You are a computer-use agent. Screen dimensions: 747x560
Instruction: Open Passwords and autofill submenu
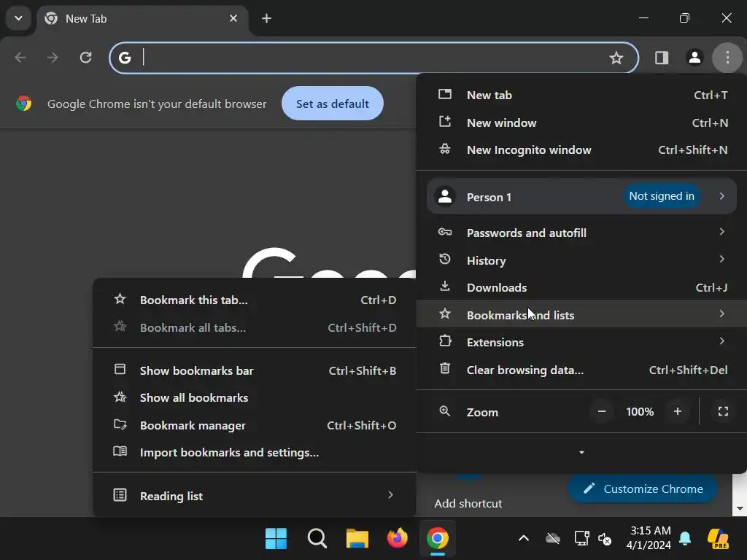582,233
